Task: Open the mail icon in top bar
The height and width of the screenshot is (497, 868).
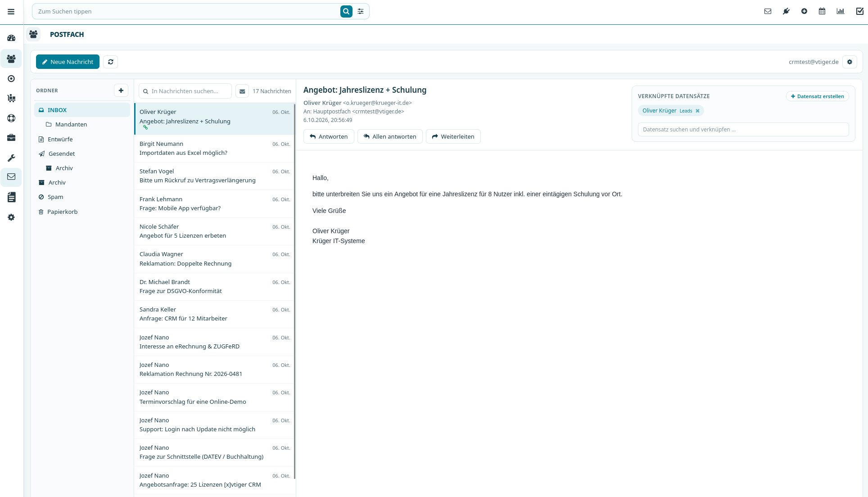Action: pos(768,12)
